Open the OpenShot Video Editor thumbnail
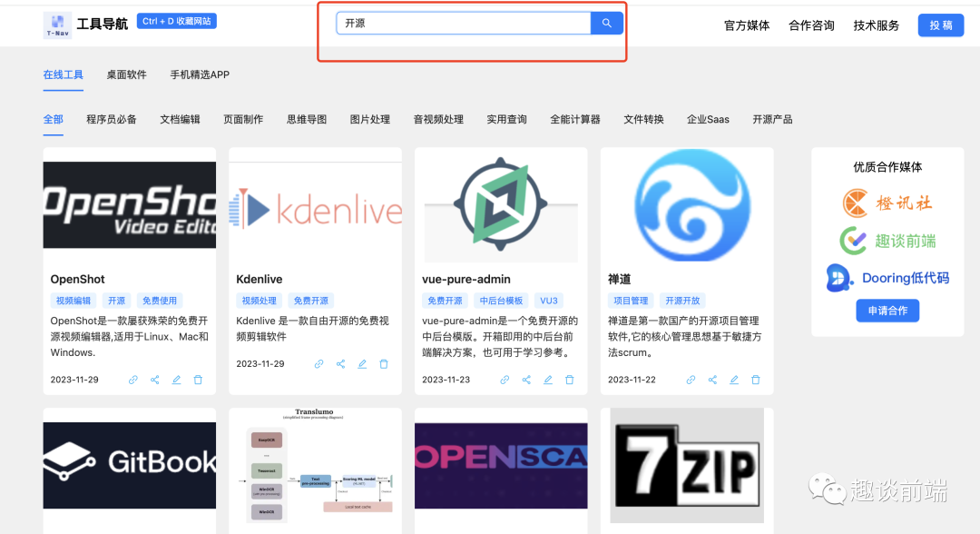The height and width of the screenshot is (534, 980). pos(130,205)
